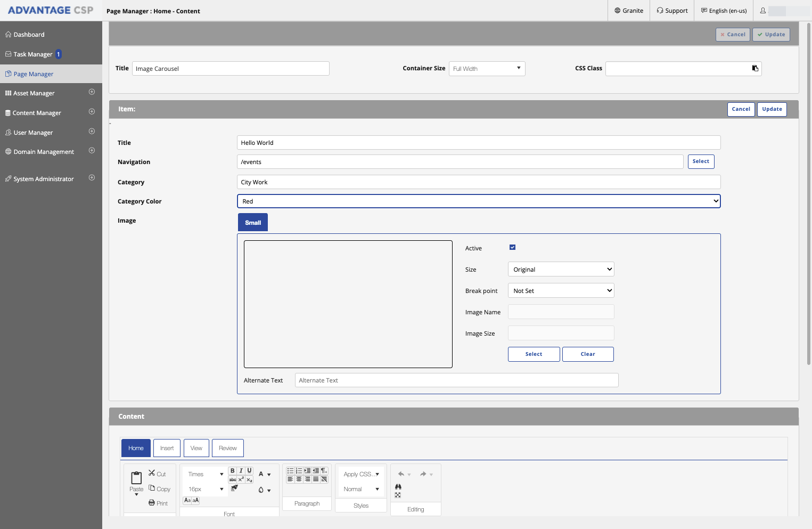Screen dimensions: 812x529
Task: Click the Select button beside Navigation
Action: (x=701, y=161)
